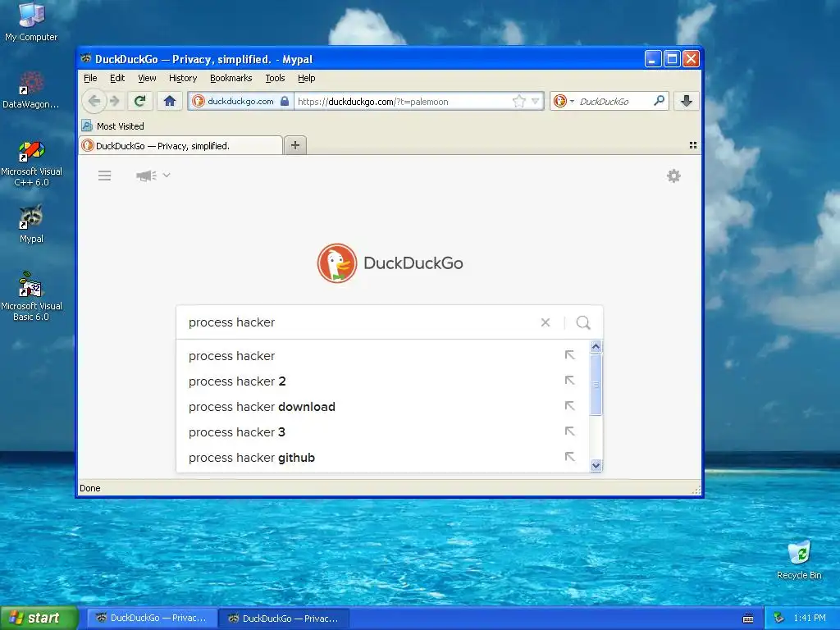The height and width of the screenshot is (630, 840).
Task: Click the DuckDuckGo duck logo
Action: pos(337,263)
